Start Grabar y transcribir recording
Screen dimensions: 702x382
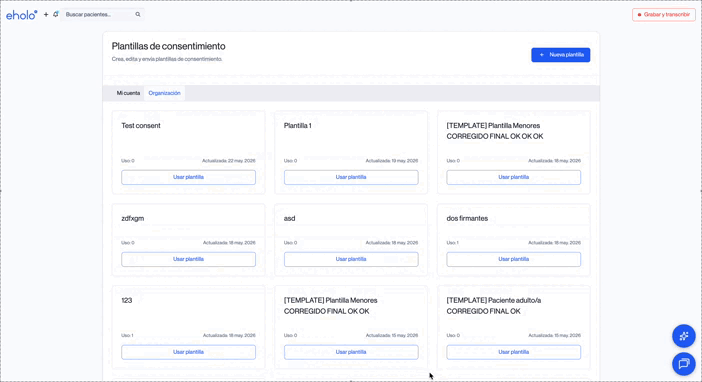coord(663,15)
